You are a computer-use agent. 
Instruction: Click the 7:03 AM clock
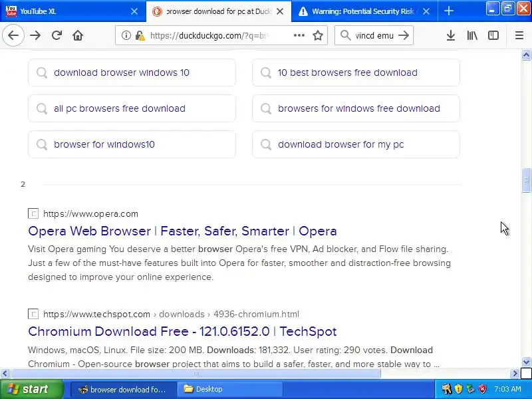(x=507, y=389)
